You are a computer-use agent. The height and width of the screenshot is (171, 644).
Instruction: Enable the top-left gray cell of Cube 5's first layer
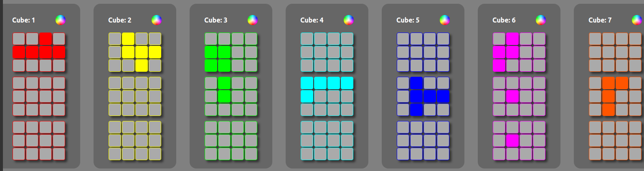pos(403,39)
